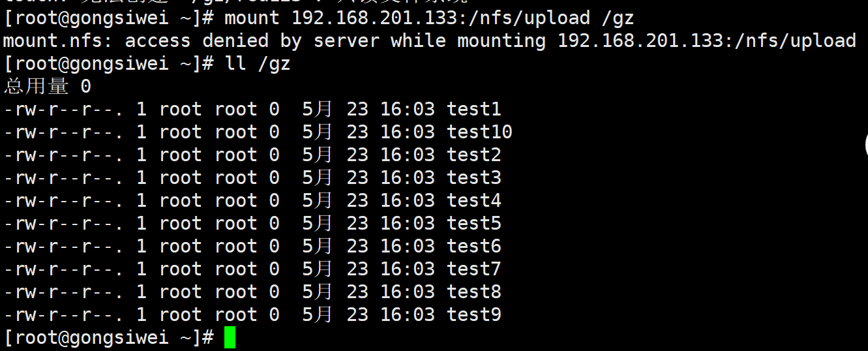Click on the test5 filename
This screenshot has height=351, width=868.
point(474,224)
